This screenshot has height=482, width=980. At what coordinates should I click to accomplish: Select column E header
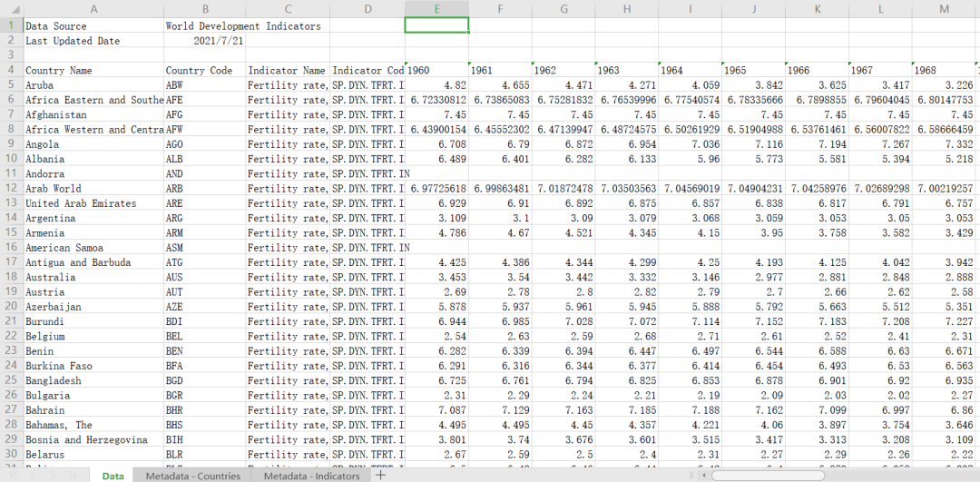436,8
